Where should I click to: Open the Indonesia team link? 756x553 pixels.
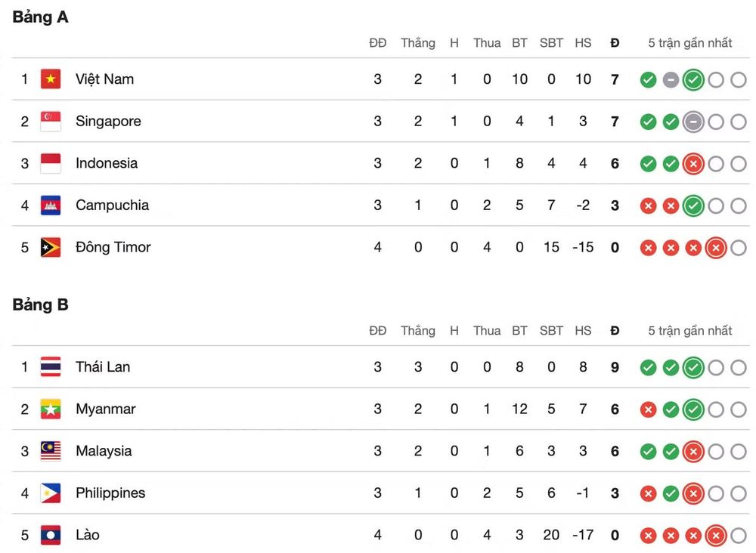[x=107, y=163]
